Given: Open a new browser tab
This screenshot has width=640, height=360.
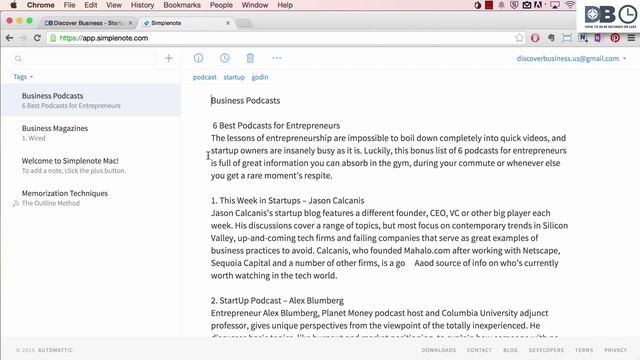Looking at the screenshot, I should pos(244,23).
